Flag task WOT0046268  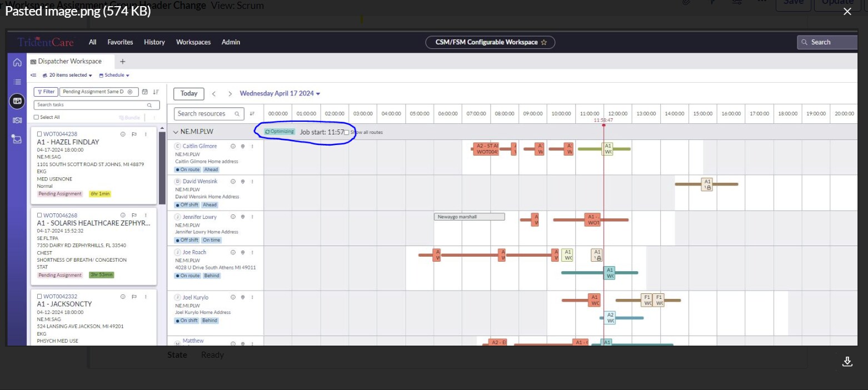(134, 215)
